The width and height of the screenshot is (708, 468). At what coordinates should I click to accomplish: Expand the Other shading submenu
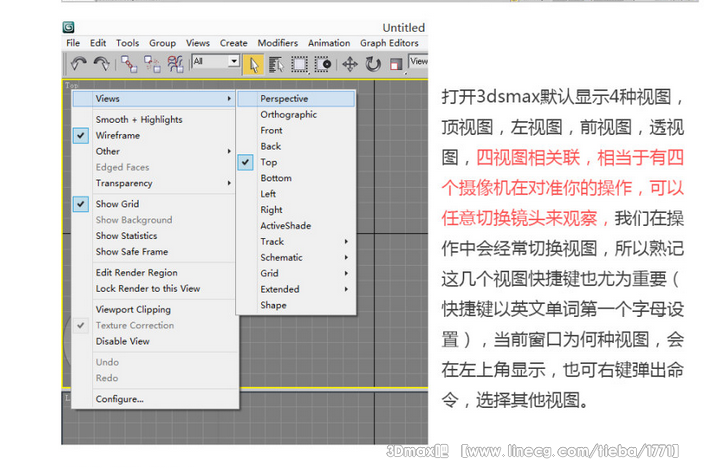coord(154,151)
